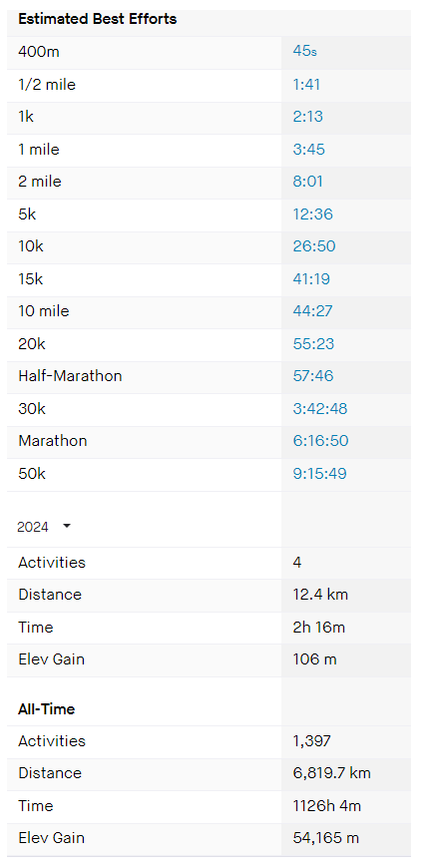The image size is (433, 868).
Task: Click the Half-Marathon time 57:46
Action: click(x=313, y=376)
